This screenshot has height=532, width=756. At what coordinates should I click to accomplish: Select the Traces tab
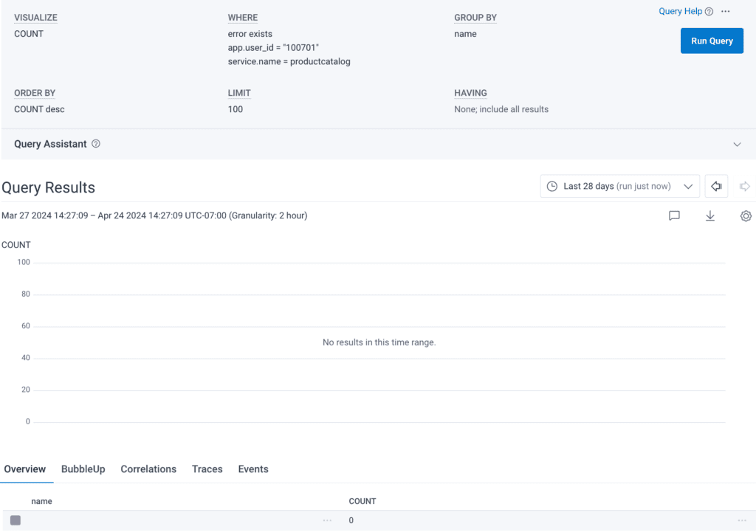(207, 469)
